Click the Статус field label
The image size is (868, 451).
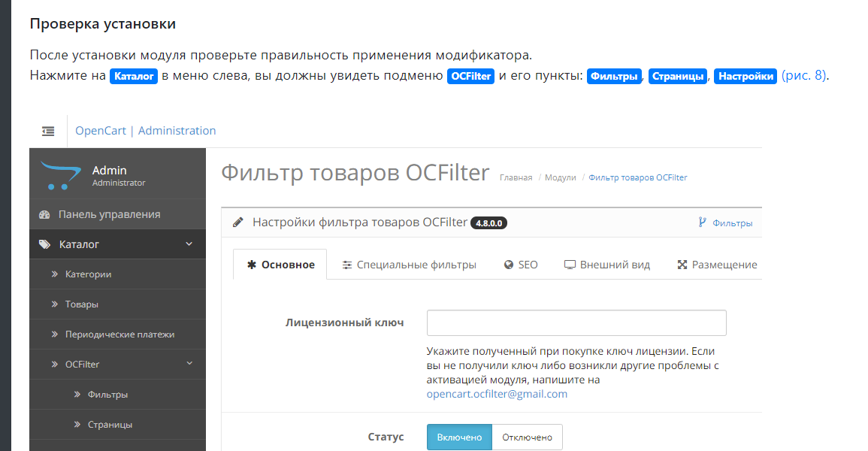(x=386, y=437)
